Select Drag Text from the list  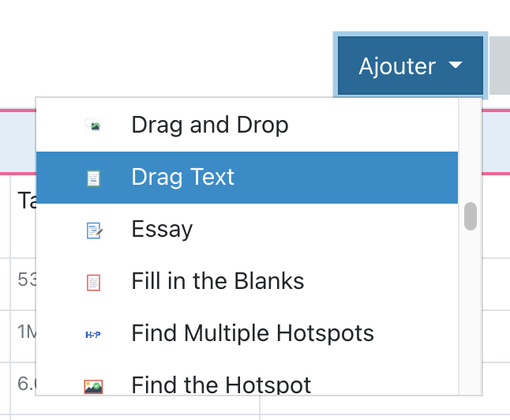click(183, 178)
